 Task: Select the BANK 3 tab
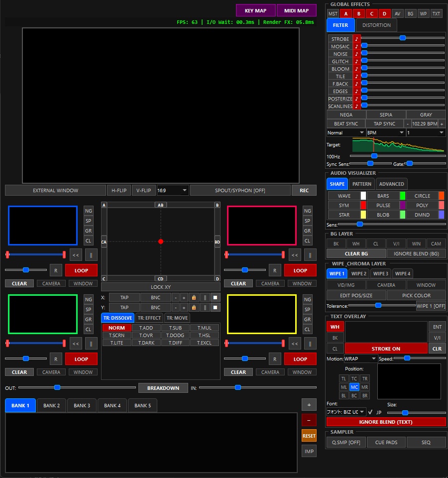(x=82, y=406)
